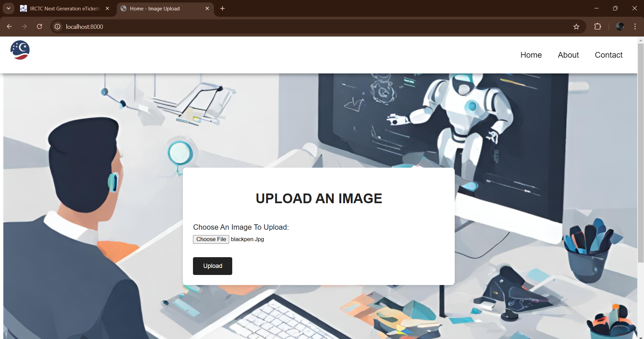The image size is (644, 339).
Task: Expand the tab search dropdown arrow
Action: [8, 8]
